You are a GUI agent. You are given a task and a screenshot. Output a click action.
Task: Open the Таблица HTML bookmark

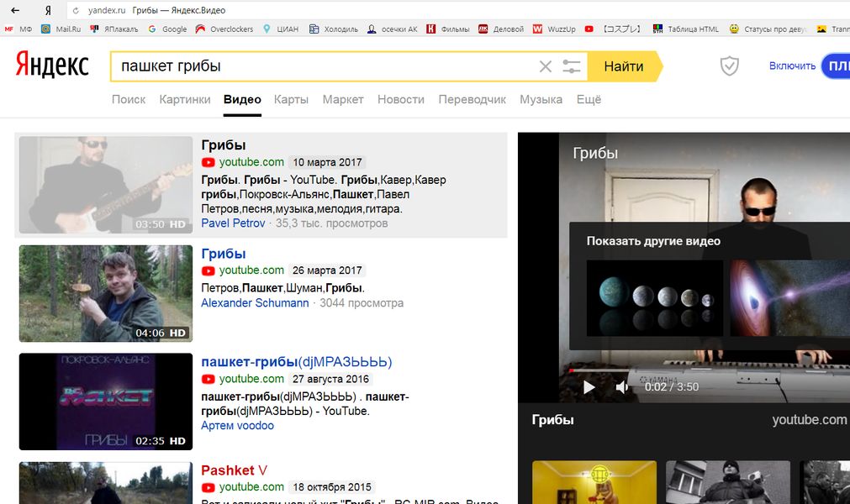click(686, 29)
